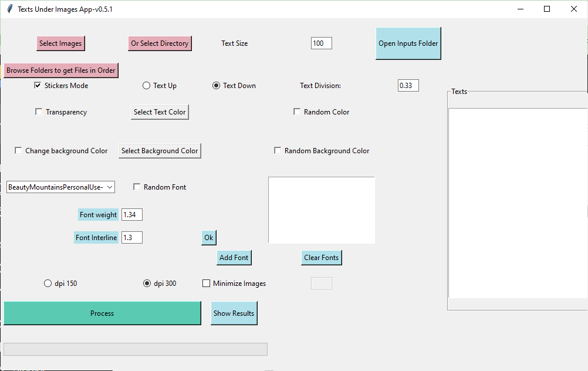588x371 pixels.
Task: Start processing with the Process button
Action: (102, 313)
